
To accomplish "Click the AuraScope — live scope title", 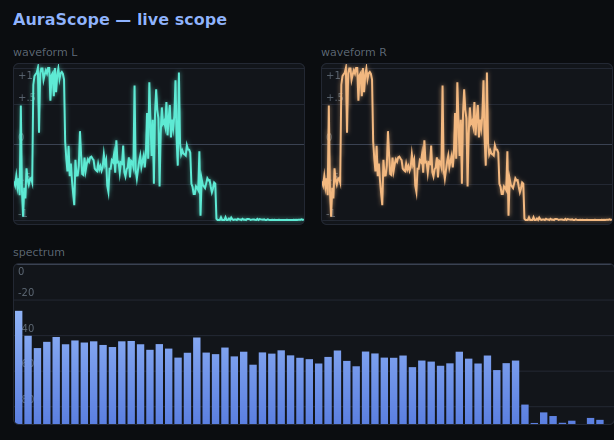I will point(120,20).
